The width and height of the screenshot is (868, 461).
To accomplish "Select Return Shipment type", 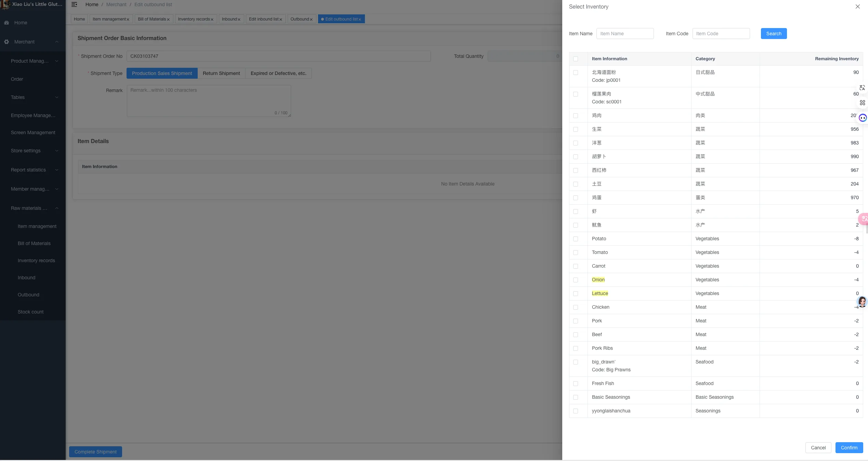I will pyautogui.click(x=221, y=73).
